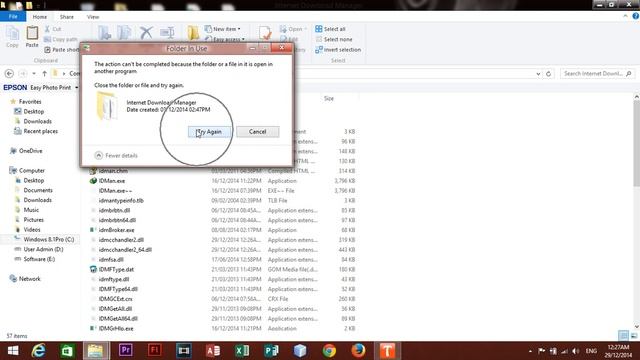Select the idmBroker.exe file
This screenshot has width=640, height=360.
pyautogui.click(x=116, y=230)
